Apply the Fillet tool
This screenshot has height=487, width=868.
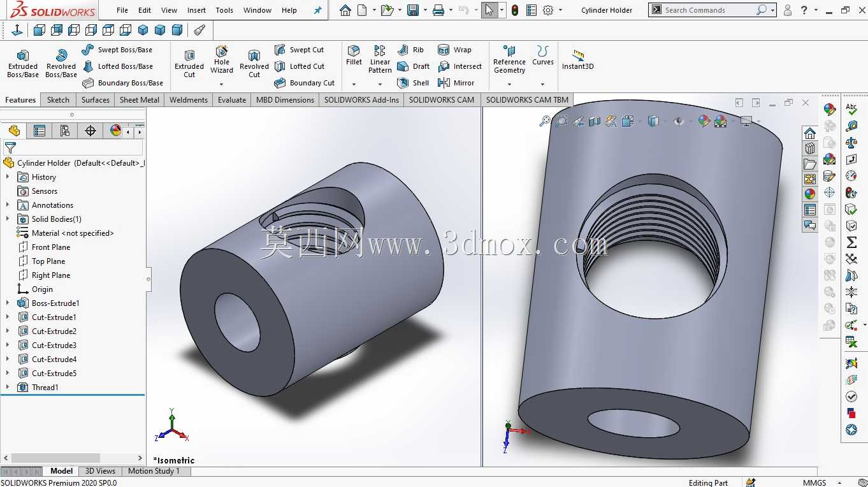click(x=354, y=55)
